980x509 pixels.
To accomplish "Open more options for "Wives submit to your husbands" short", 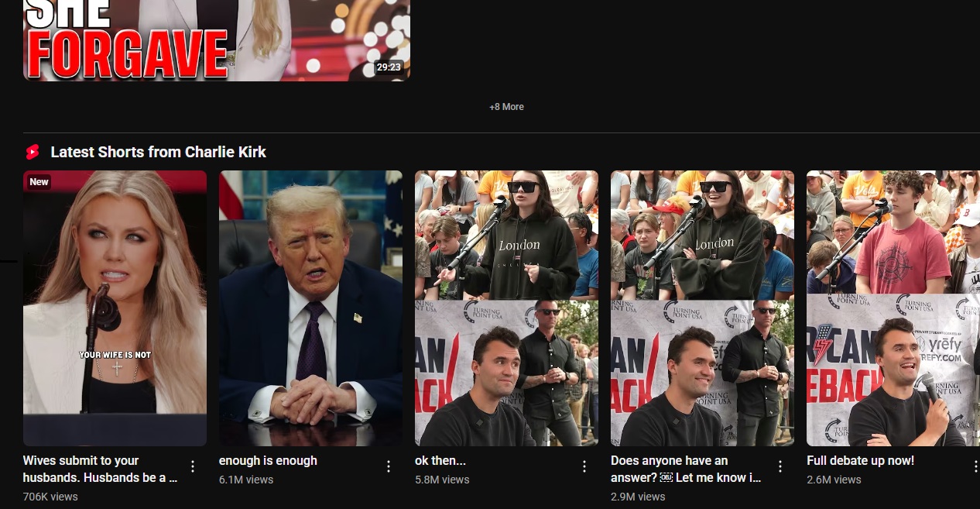I will 193,466.
